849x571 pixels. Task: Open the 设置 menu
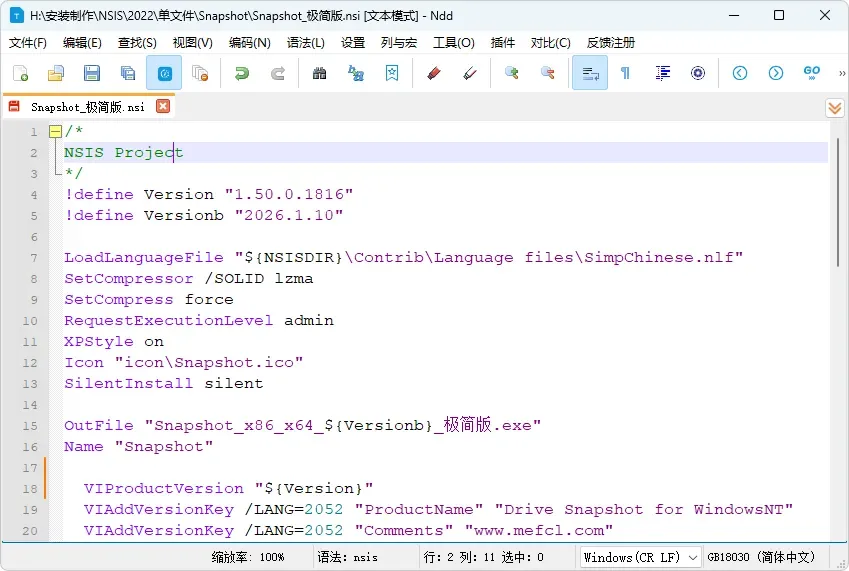coord(353,43)
